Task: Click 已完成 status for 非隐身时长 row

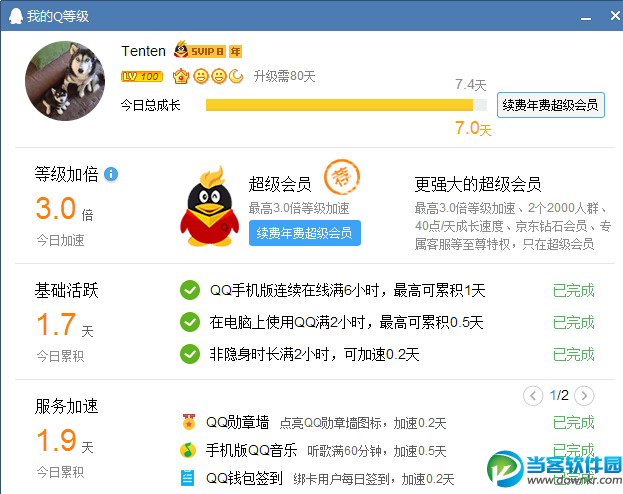Action: coord(574,354)
